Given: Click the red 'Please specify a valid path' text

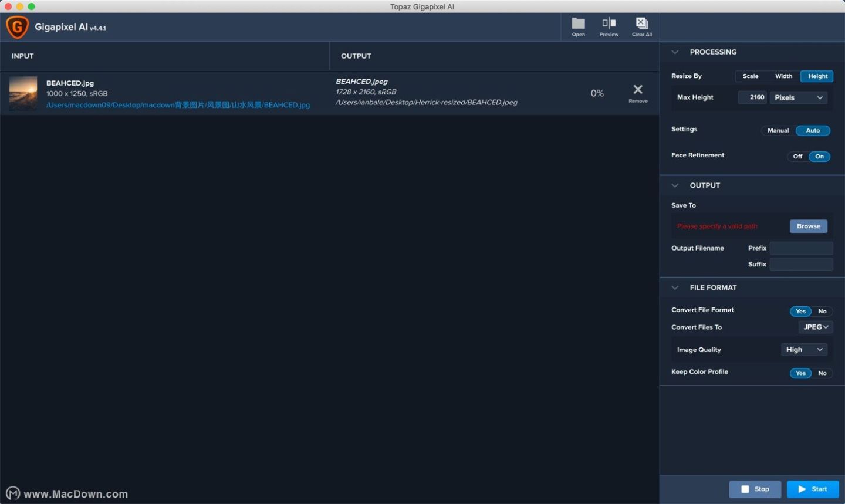Looking at the screenshot, I should [717, 226].
